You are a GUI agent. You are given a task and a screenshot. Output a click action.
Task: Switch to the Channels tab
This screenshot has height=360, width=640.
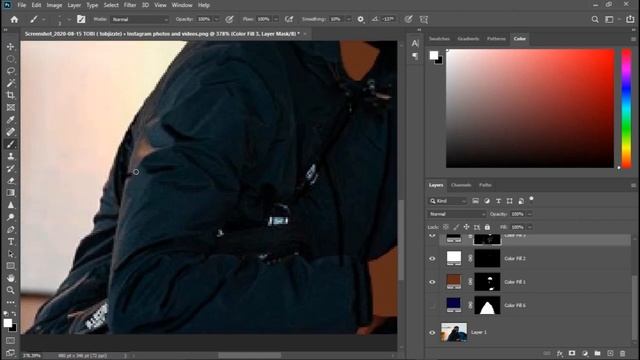[x=461, y=185]
